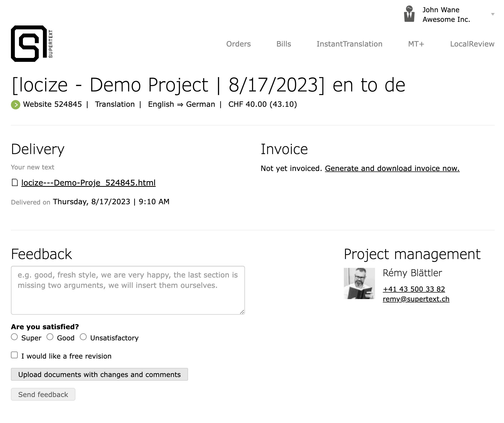
Task: Select the Unsatisfactory radio button
Action: click(x=83, y=337)
